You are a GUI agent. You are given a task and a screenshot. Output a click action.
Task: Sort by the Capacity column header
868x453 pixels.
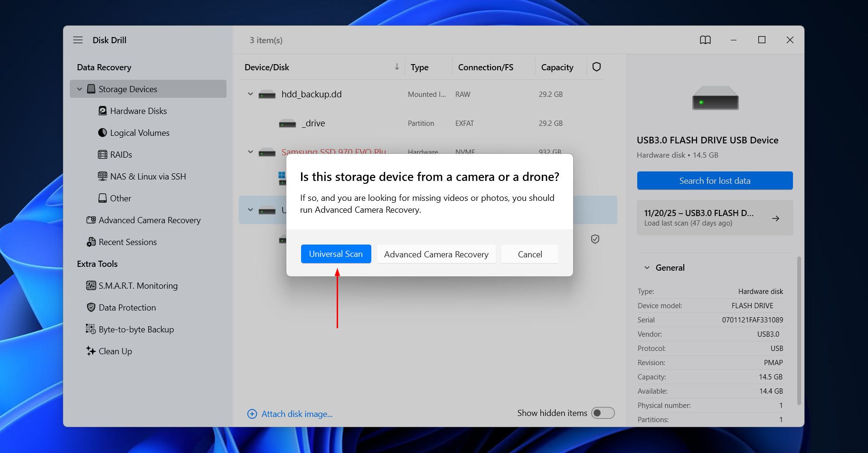tap(557, 67)
